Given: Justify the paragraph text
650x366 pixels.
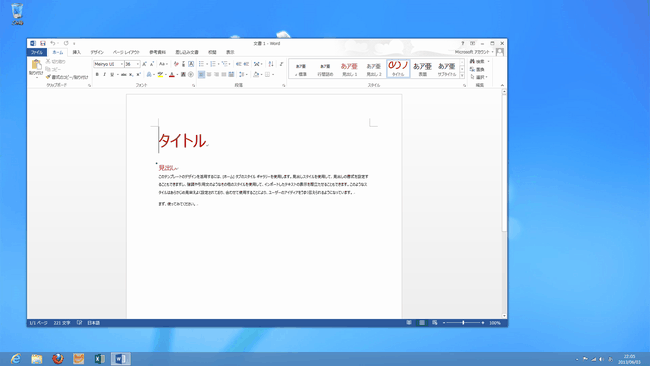Looking at the screenshot, I should pyautogui.click(x=224, y=75).
